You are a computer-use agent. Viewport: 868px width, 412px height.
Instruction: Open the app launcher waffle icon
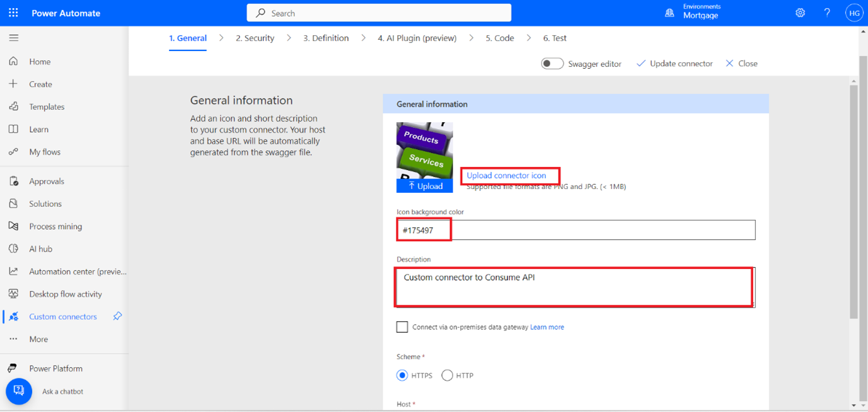click(x=13, y=13)
